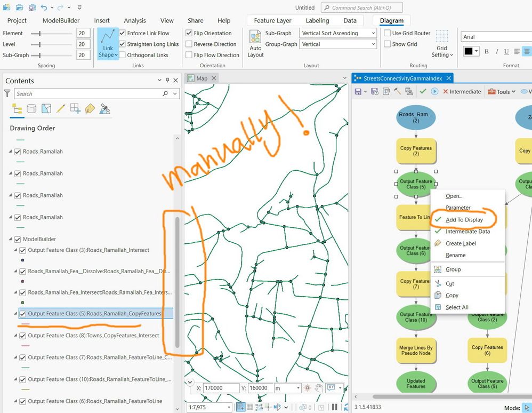This screenshot has width=532, height=413.
Task: Click the Open project folder icon
Action: [x=19, y=7]
